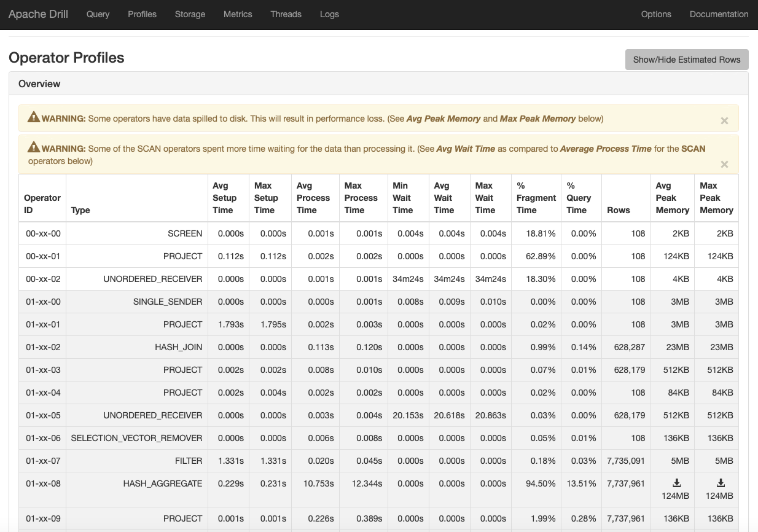View the Threads page
The width and height of the screenshot is (758, 532).
[x=286, y=14]
